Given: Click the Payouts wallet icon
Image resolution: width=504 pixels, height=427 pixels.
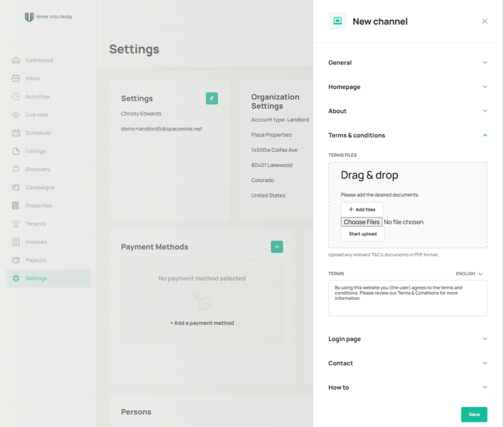Looking at the screenshot, I should click(x=16, y=260).
